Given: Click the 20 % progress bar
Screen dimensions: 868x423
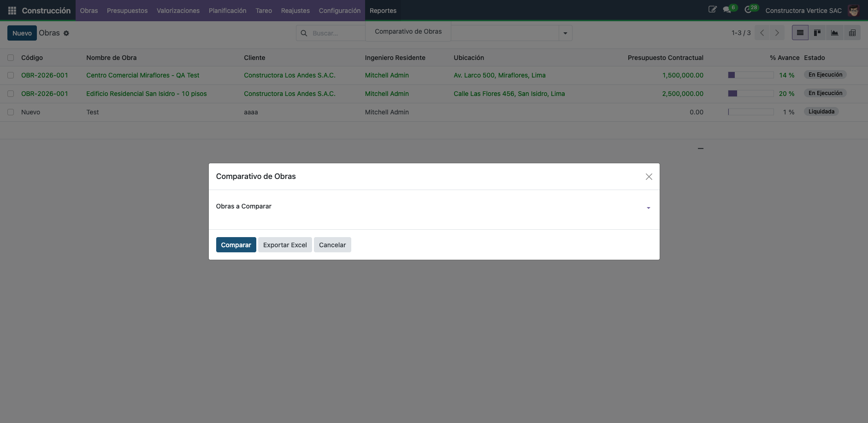Looking at the screenshot, I should coord(751,94).
